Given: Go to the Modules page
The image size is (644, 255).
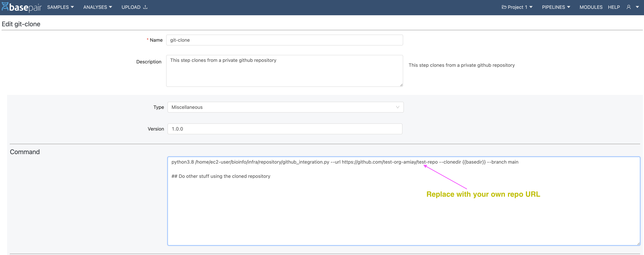Looking at the screenshot, I should click(x=591, y=7).
